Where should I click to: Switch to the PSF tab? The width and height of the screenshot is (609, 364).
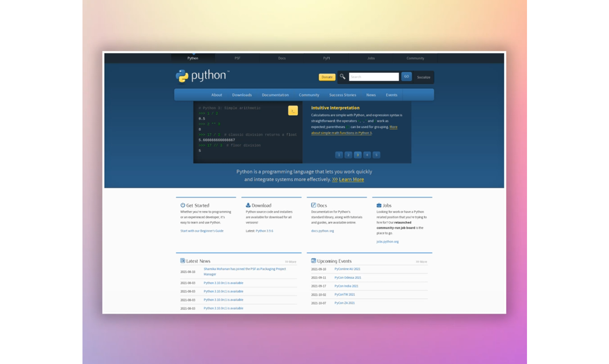pos(237,58)
